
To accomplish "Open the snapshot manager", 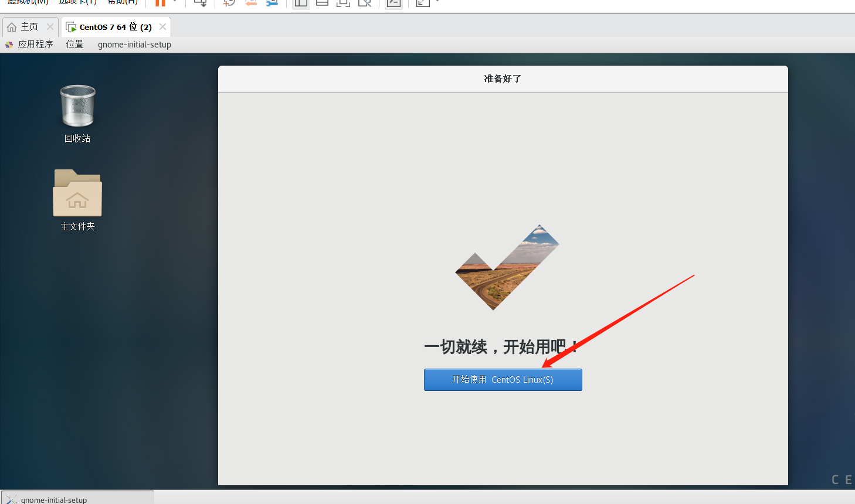I will [x=271, y=3].
